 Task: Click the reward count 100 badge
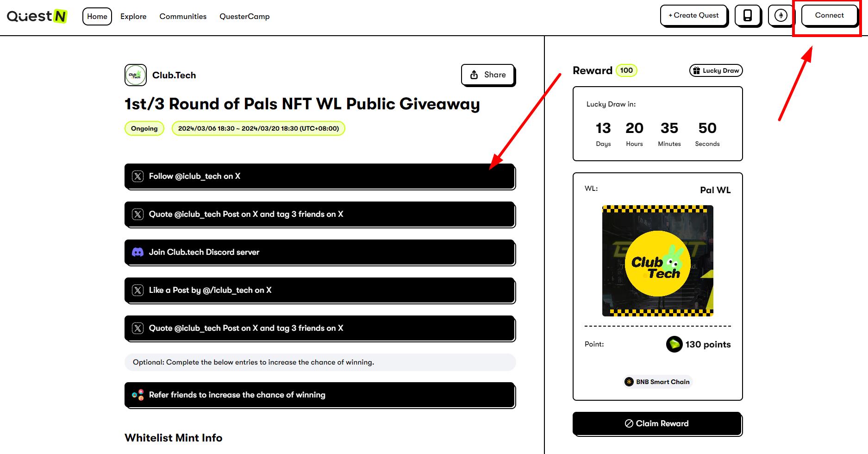(626, 70)
